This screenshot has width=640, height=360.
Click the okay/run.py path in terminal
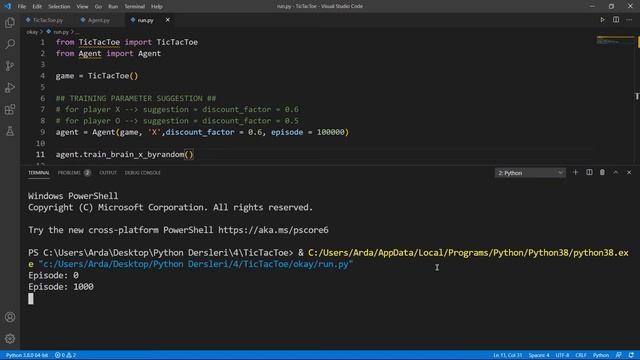tap(195, 264)
